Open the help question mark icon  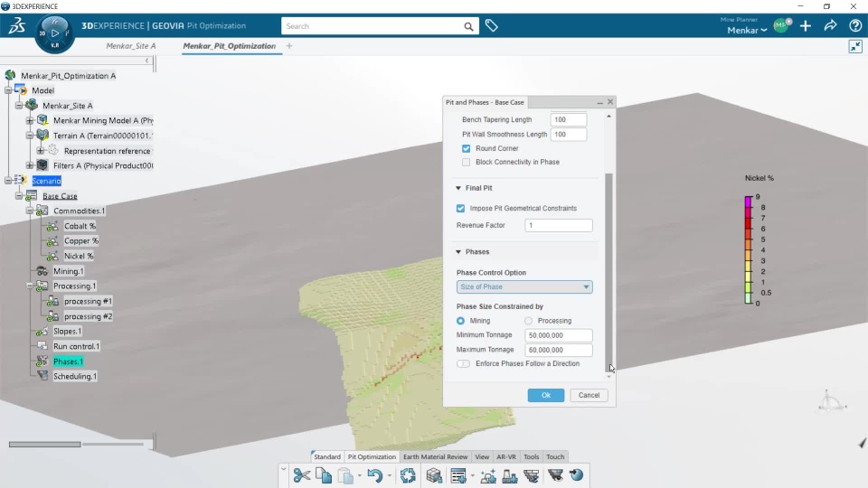pos(855,26)
